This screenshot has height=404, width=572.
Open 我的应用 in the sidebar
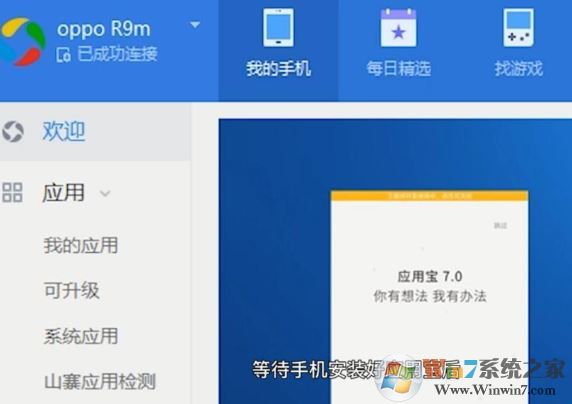[x=81, y=245]
